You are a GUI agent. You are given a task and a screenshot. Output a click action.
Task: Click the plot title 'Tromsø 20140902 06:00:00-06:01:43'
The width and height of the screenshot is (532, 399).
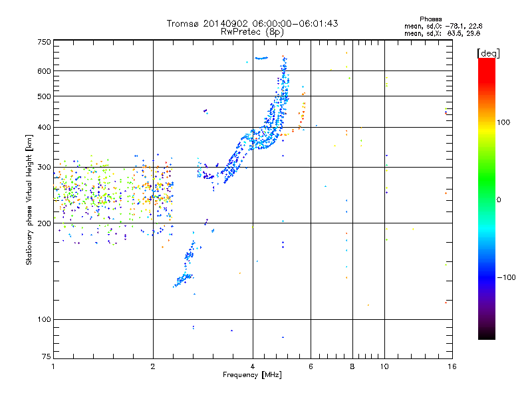252,23
